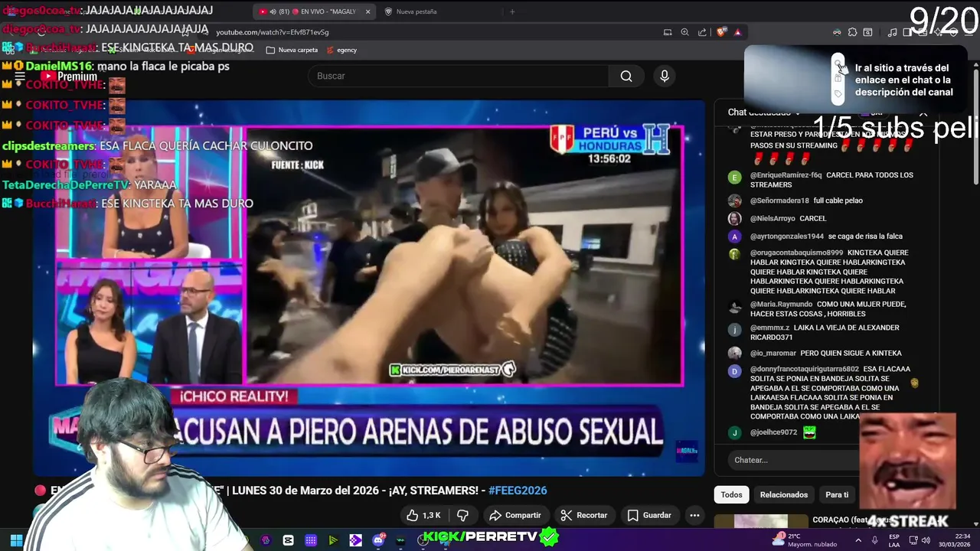Open the Windows Start button
980x551 pixels.
pos(16,540)
